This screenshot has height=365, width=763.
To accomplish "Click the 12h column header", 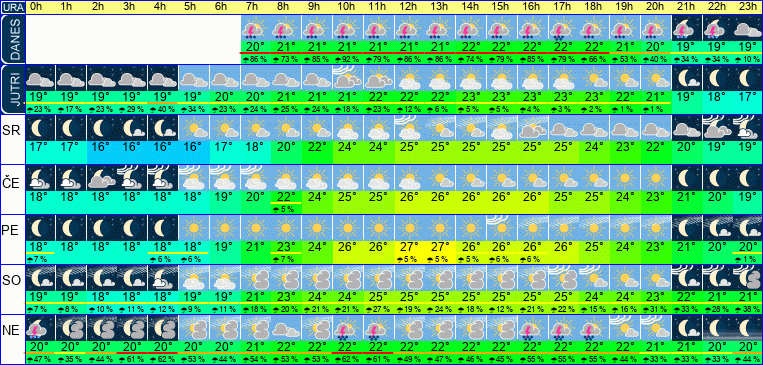I will pos(408,7).
